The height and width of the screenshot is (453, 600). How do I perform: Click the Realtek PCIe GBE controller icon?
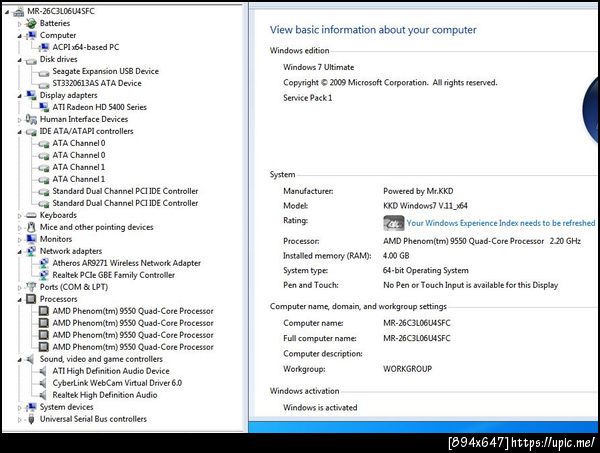44,275
